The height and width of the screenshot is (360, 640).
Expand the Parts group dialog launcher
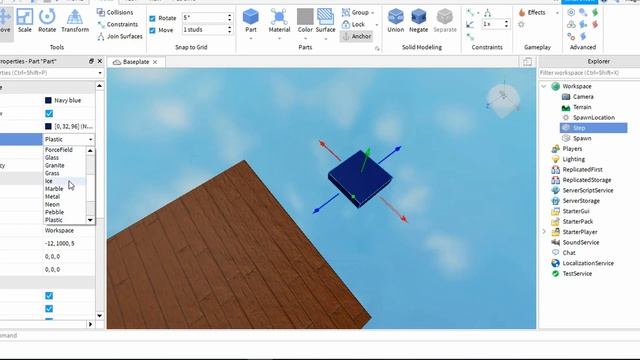point(377,49)
